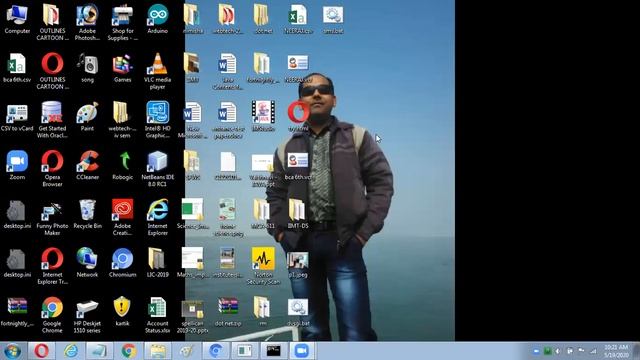This screenshot has width=640, height=360.
Task: Open the Account Status.xlsx spreadsheet
Action: tap(158, 314)
